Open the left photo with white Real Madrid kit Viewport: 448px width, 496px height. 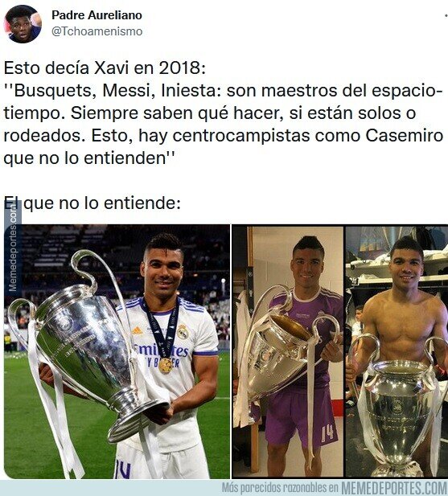pyautogui.click(x=117, y=351)
